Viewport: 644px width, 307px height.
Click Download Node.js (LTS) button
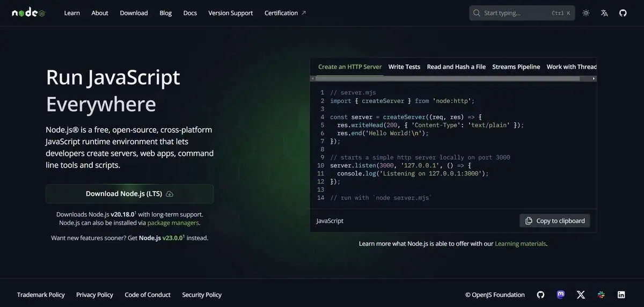pos(129,194)
